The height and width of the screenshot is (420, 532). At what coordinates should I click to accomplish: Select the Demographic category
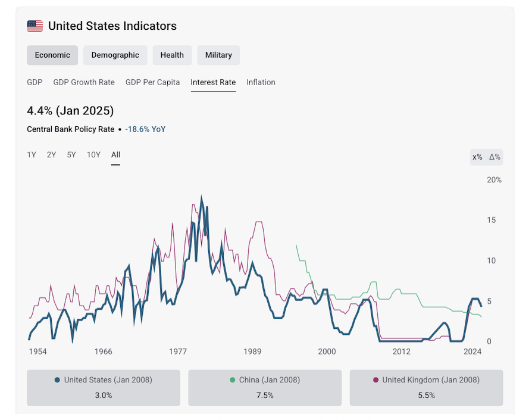click(115, 55)
